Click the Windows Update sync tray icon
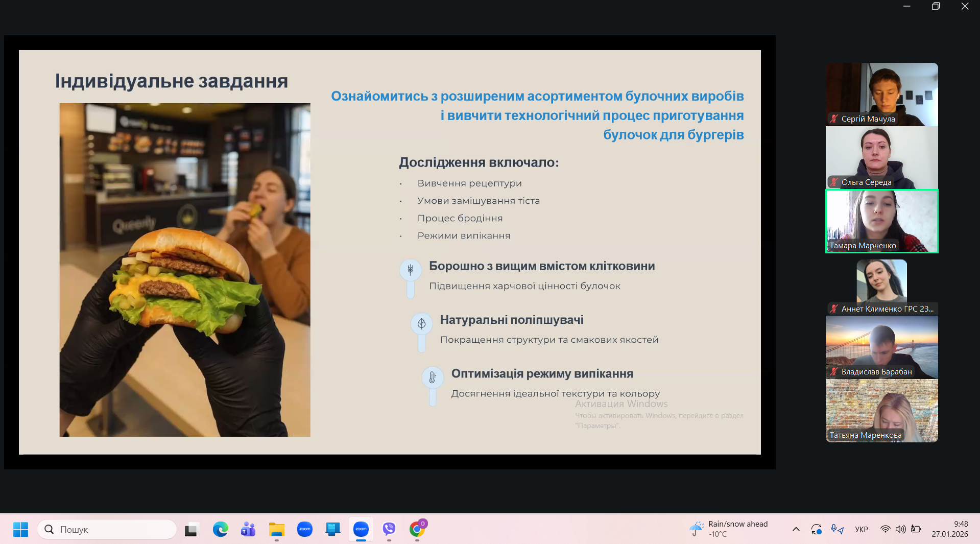Viewport: 980px width, 544px height. pos(816,529)
